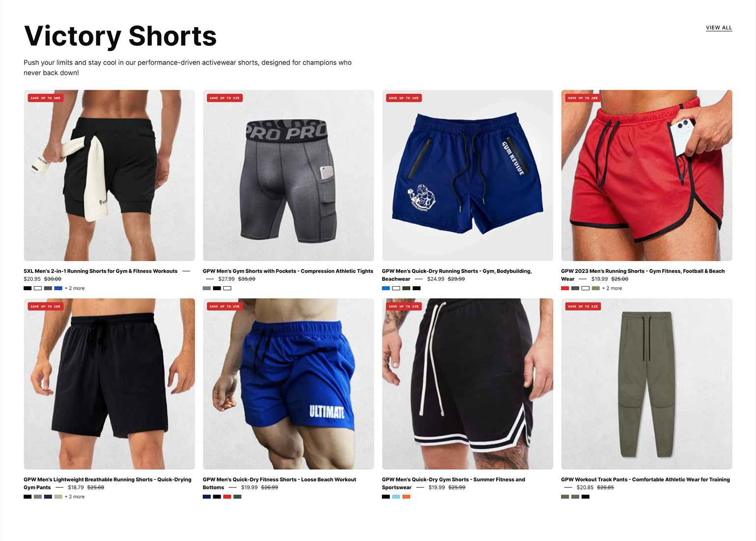Viewport: 756px width, 541px height.
Task: Pick the gray swatch for Compression Athletic Tights
Action: point(206,288)
